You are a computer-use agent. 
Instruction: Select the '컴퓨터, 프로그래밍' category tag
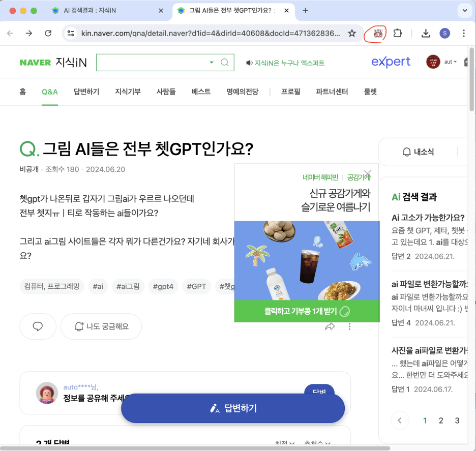pyautogui.click(x=51, y=286)
